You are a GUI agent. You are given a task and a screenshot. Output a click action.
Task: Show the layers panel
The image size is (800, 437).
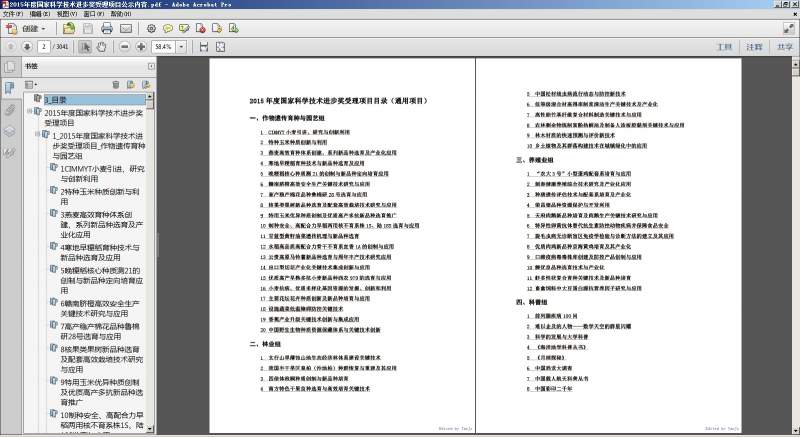coord(9,131)
